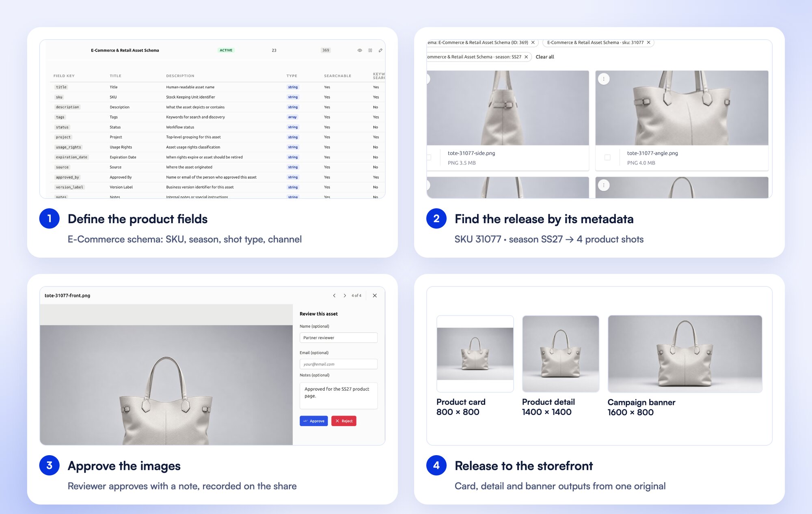The height and width of the screenshot is (514, 812).
Task: Click the SEARCHABLE column header
Action: point(337,76)
